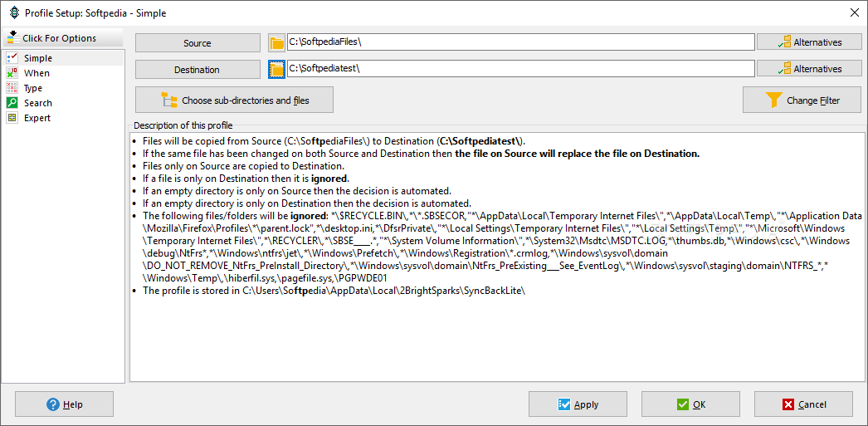Click the Change Filter button
This screenshot has width=868, height=426.
point(802,100)
